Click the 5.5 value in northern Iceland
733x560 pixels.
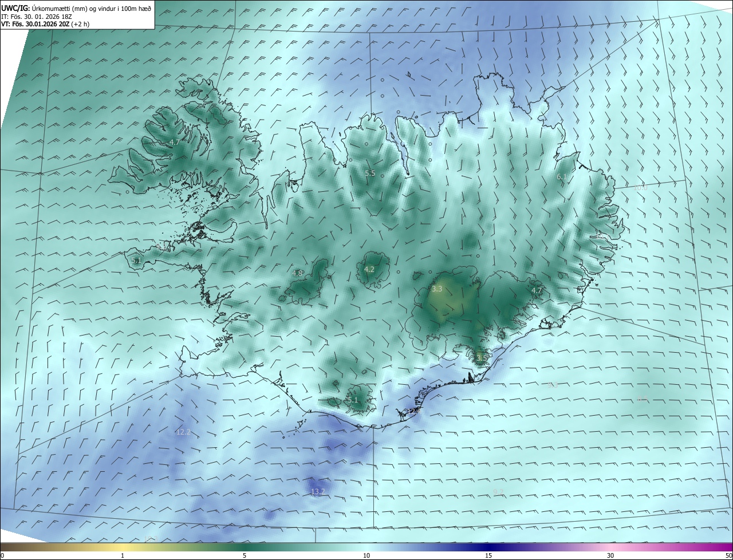[x=370, y=173]
